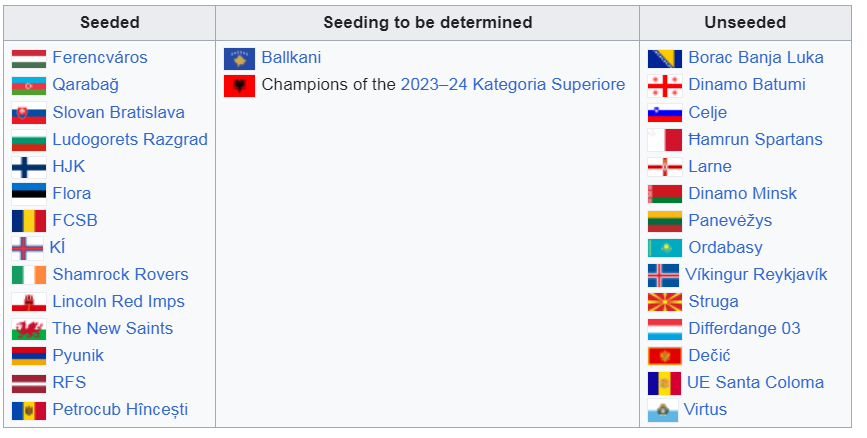Click the Iceland flag beside Víkingur Reykjavík
Viewport: 867px width, 438px height.
click(663, 275)
